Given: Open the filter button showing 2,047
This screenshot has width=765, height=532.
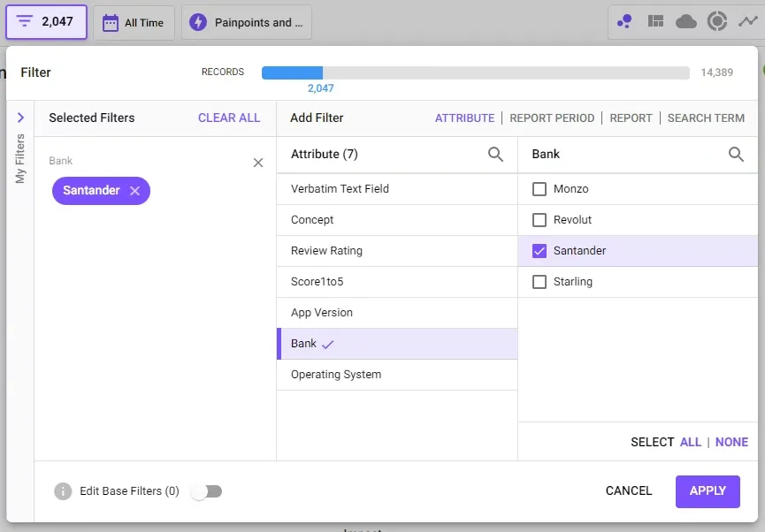Looking at the screenshot, I should click(46, 22).
